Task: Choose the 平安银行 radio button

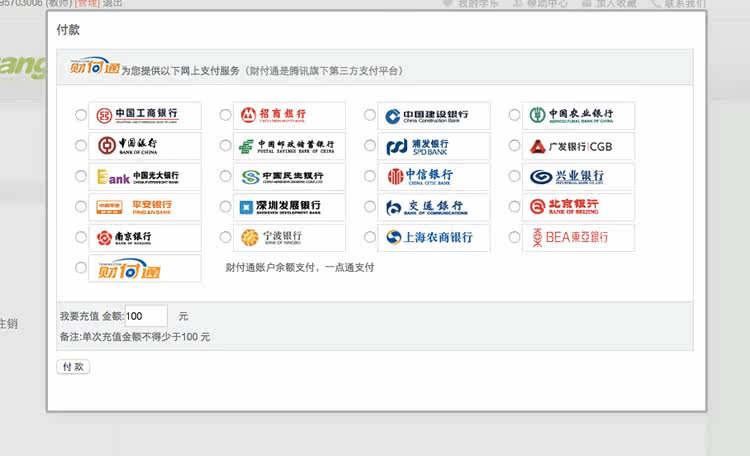Action: (x=81, y=207)
